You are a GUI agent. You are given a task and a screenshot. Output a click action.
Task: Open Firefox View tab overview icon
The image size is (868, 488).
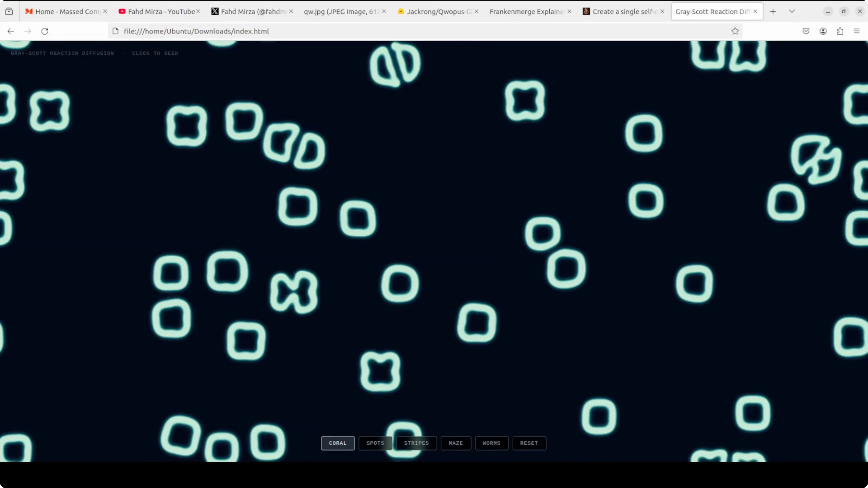(x=9, y=12)
